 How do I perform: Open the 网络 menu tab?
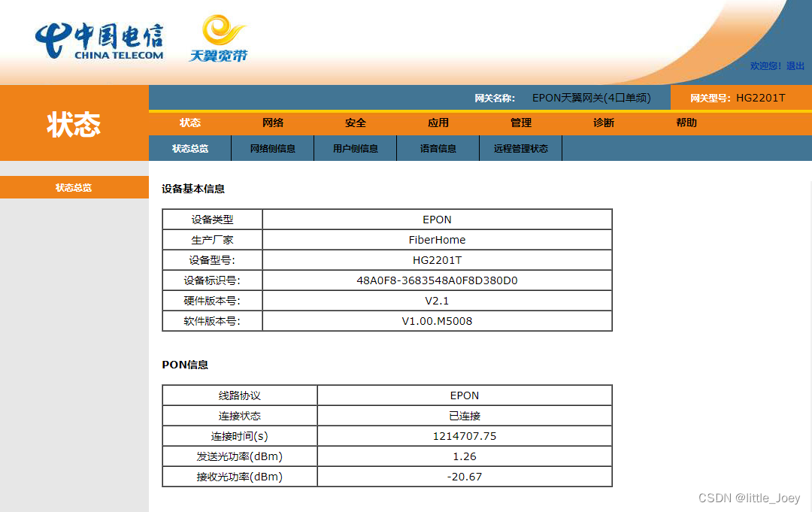click(273, 123)
